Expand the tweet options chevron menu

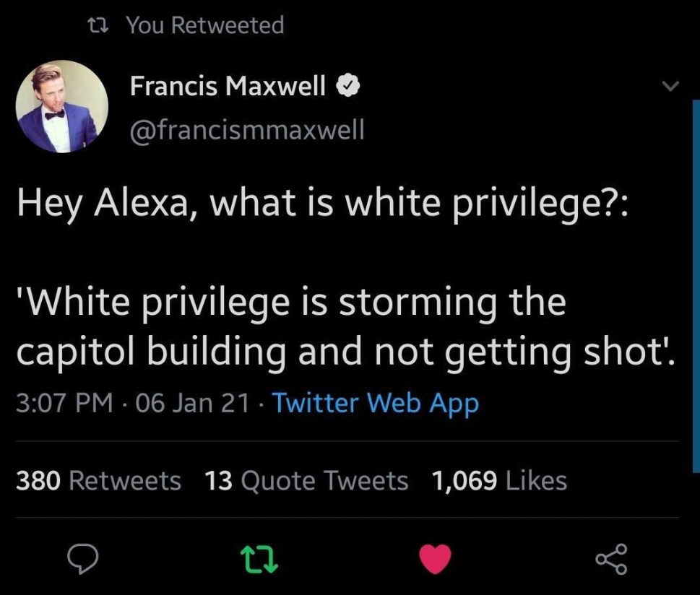[671, 87]
